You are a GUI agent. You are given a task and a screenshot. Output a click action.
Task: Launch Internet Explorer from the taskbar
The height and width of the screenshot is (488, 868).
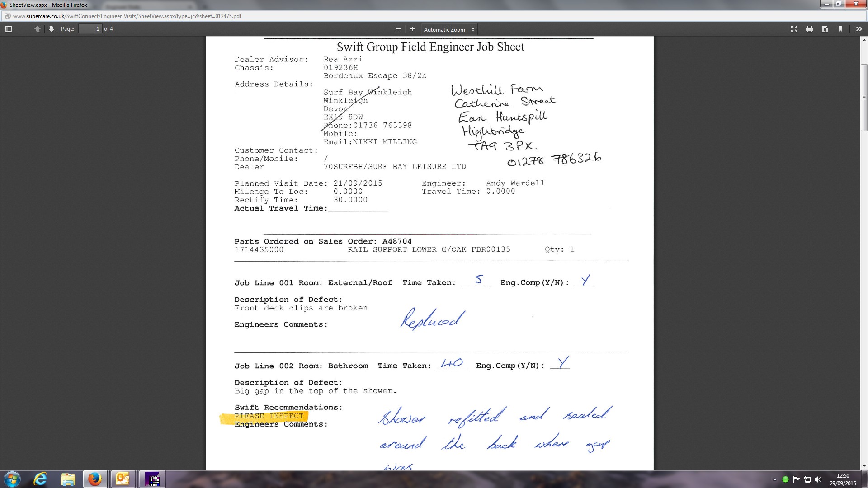[x=40, y=479]
